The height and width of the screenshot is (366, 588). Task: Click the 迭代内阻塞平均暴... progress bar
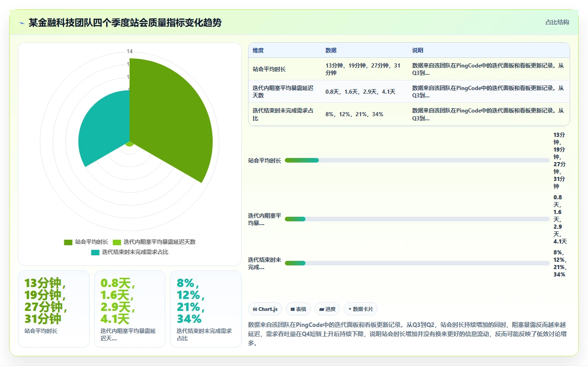[417, 219]
